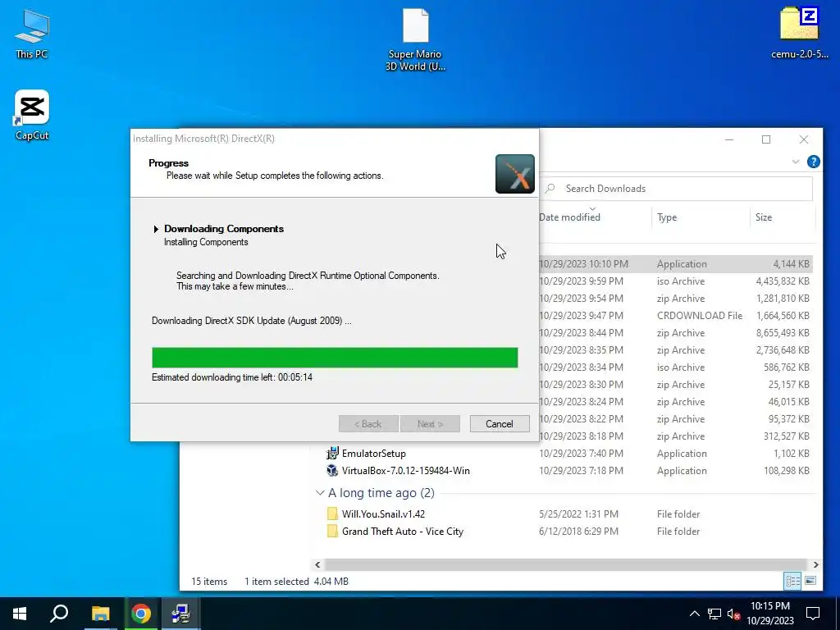Select iso Archive row sized 586,762 KB

676,367
